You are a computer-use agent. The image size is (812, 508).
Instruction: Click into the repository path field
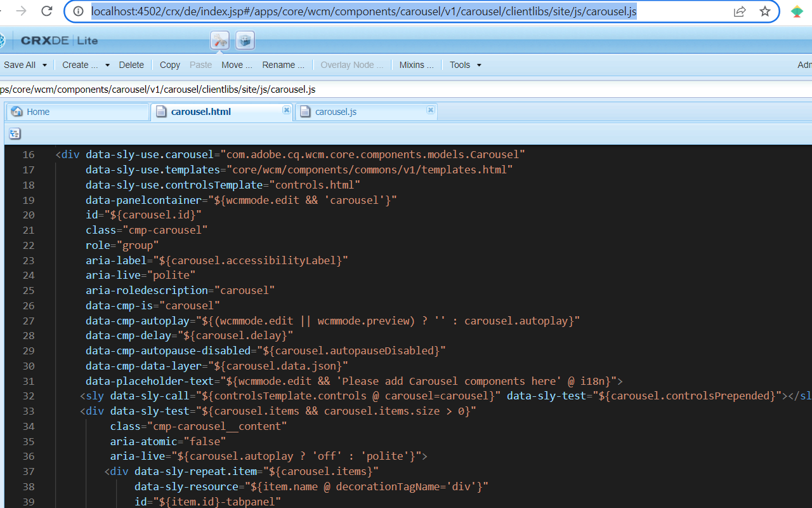pos(406,89)
